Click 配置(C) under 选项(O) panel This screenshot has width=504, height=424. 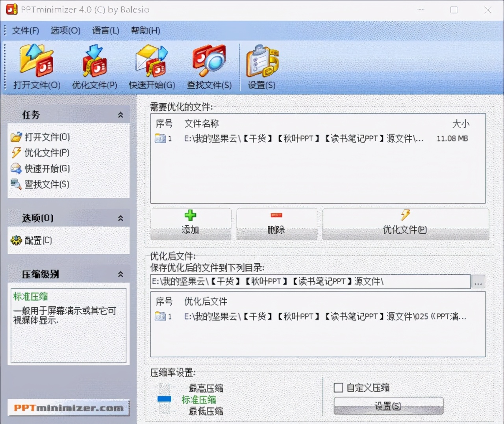[37, 240]
